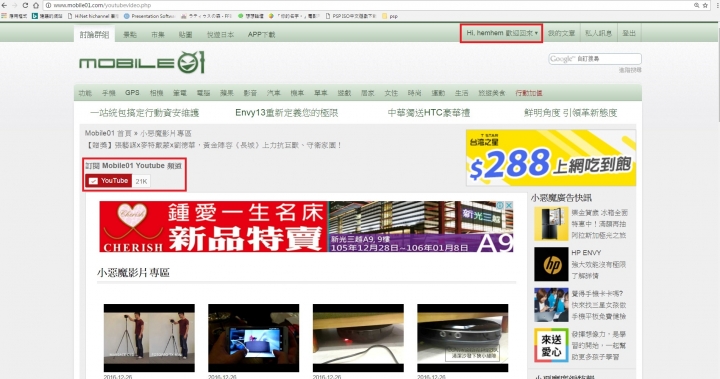Click the Samsung tablet ad thumbnail
Image resolution: width=720 pixels, height=379 pixels.
coord(551,305)
